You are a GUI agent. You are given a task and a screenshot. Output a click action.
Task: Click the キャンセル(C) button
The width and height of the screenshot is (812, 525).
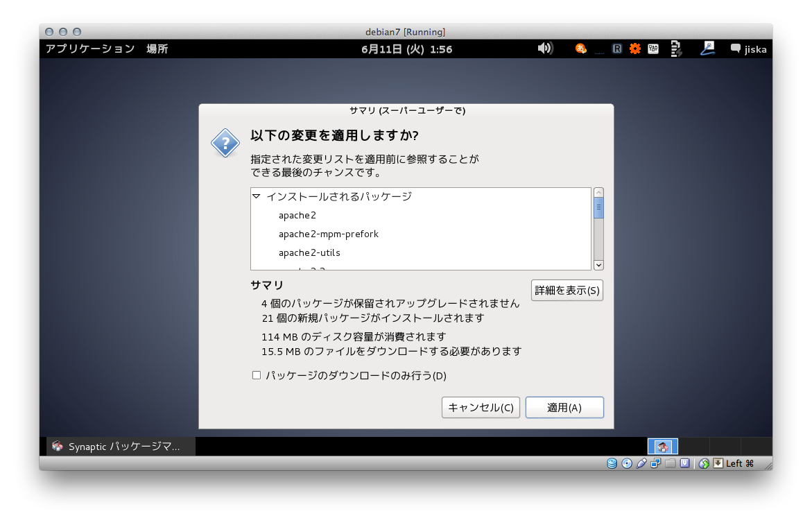point(481,408)
